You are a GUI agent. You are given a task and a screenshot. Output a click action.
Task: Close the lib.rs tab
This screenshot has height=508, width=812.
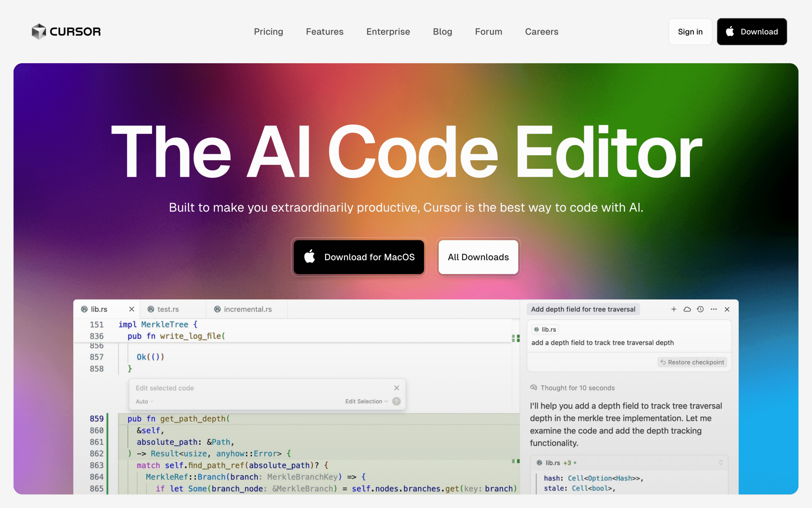[132, 309]
